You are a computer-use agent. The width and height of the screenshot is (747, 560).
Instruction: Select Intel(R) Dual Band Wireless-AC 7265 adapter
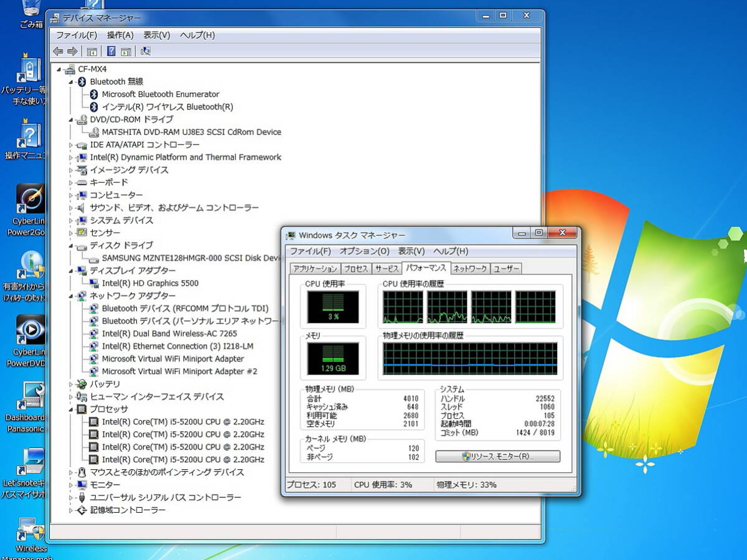click(x=169, y=334)
